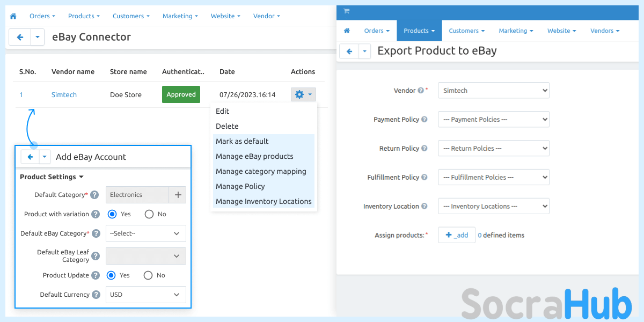
Task: Click the plus icon beside Electronics category
Action: click(x=177, y=195)
